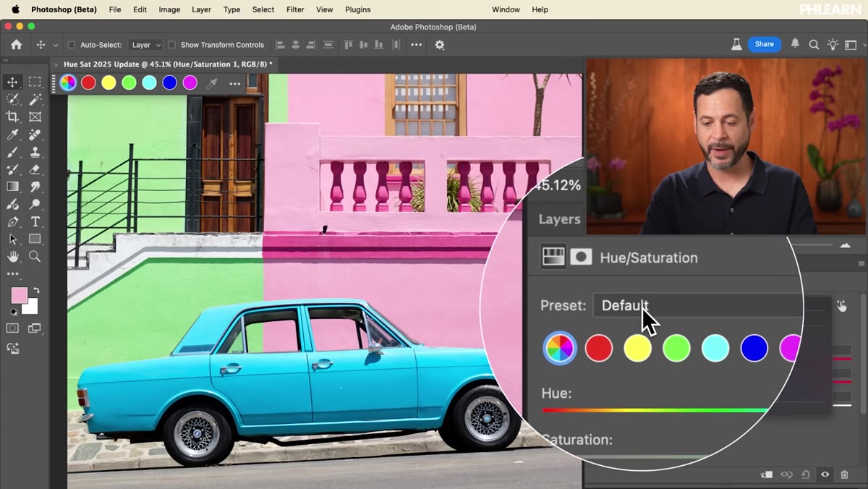The width and height of the screenshot is (868, 489).
Task: Select the History Brush tool
Action: [x=12, y=169]
